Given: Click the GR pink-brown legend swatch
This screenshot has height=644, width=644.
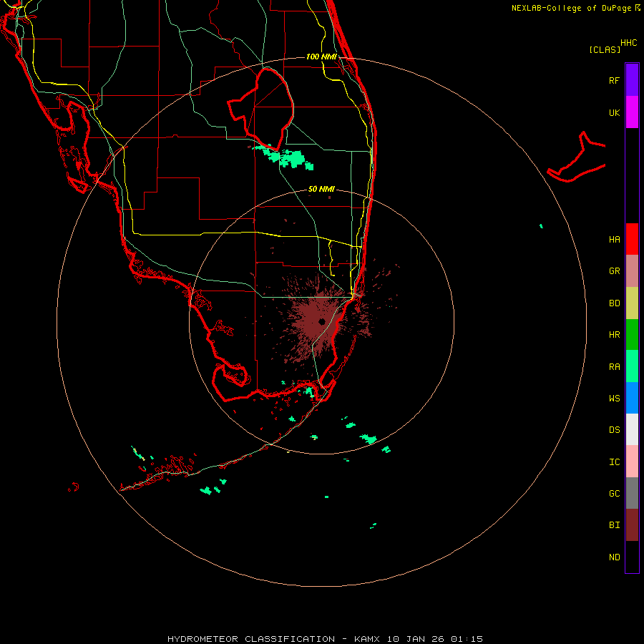Looking at the screenshot, I should tap(632, 270).
